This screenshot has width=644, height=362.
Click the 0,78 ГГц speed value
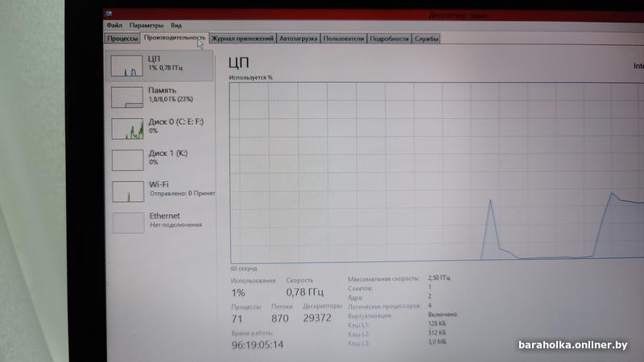pyautogui.click(x=305, y=292)
